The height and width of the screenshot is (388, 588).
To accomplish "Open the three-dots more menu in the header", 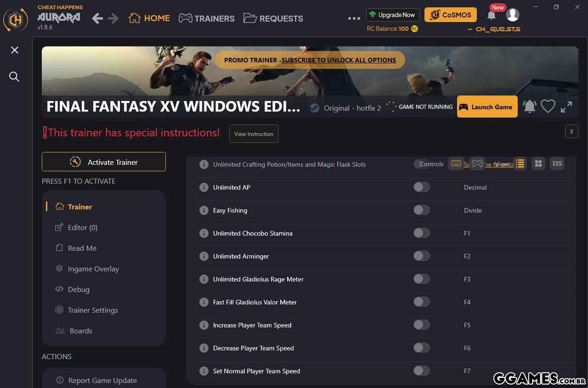I will tap(354, 18).
